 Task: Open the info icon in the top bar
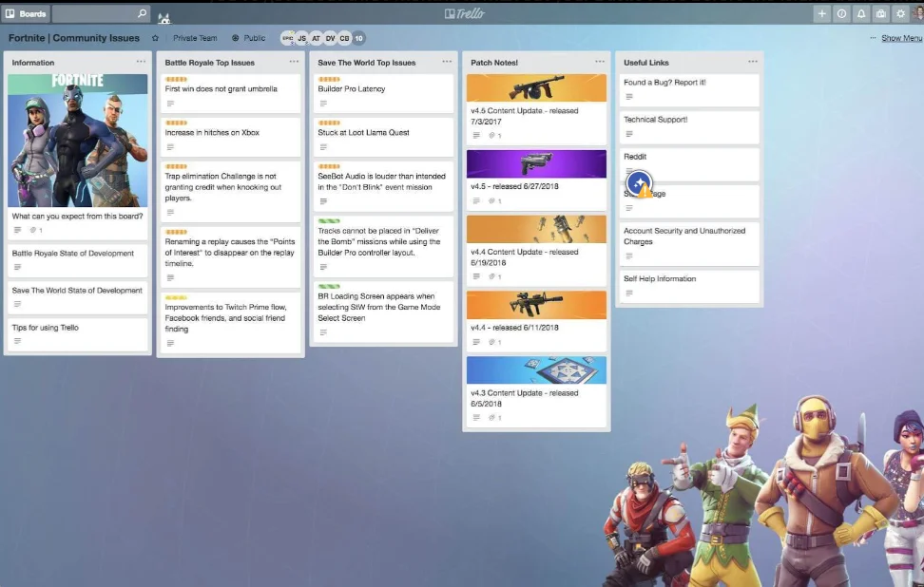(x=840, y=13)
